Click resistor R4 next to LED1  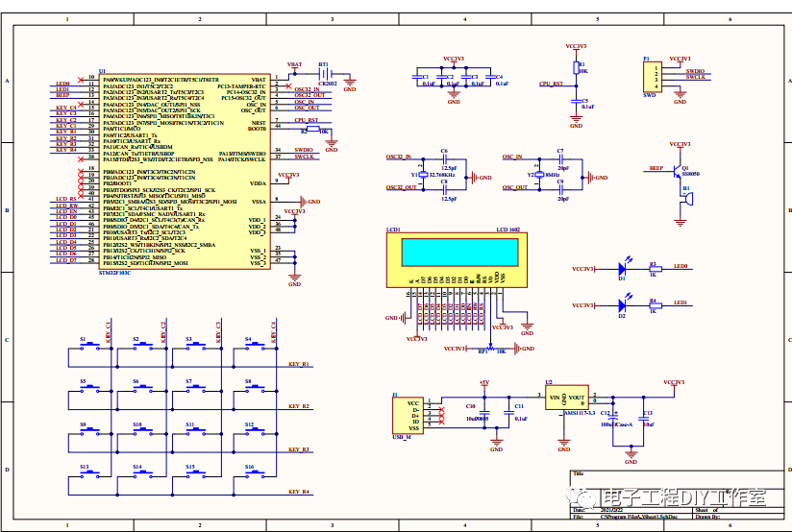[x=656, y=305]
